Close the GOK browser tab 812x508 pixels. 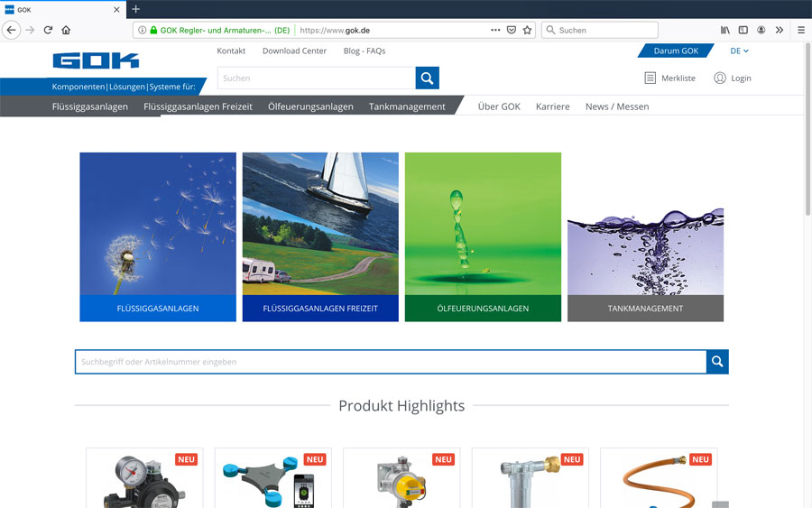tap(116, 9)
